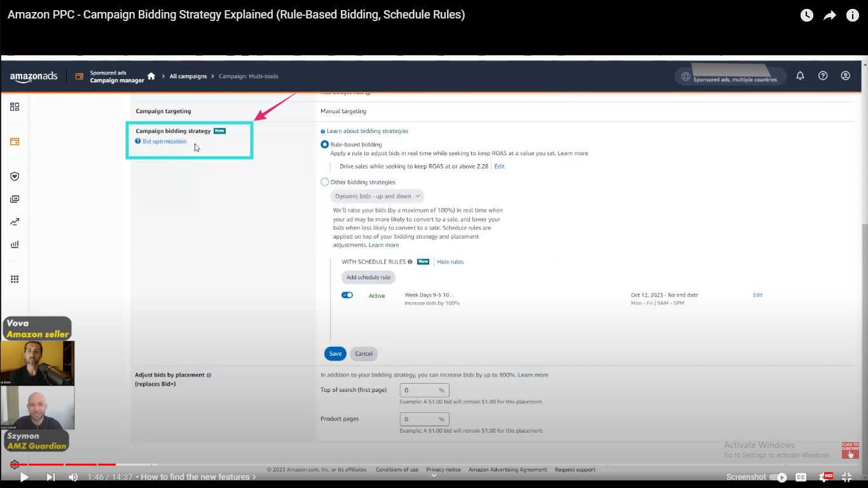This screenshot has height=488, width=868.
Task: Expand the chapter title How to find the new features
Action: pos(198,477)
